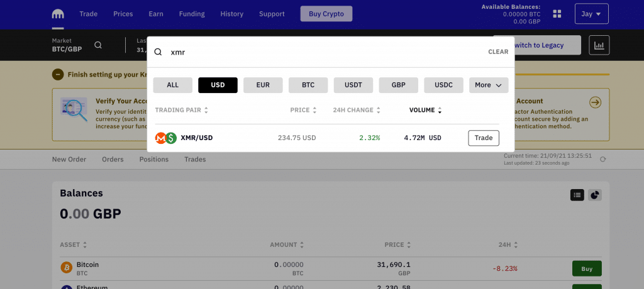This screenshot has height=289, width=644.
Task: Open the Support menu
Action: (x=272, y=14)
